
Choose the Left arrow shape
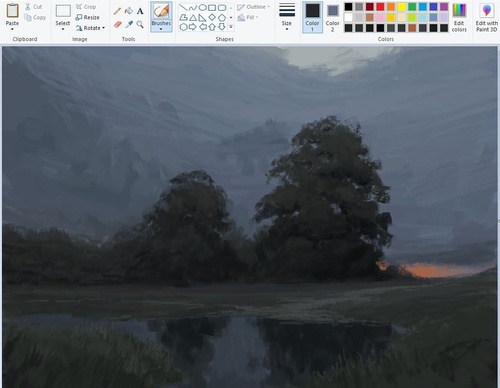[202, 27]
